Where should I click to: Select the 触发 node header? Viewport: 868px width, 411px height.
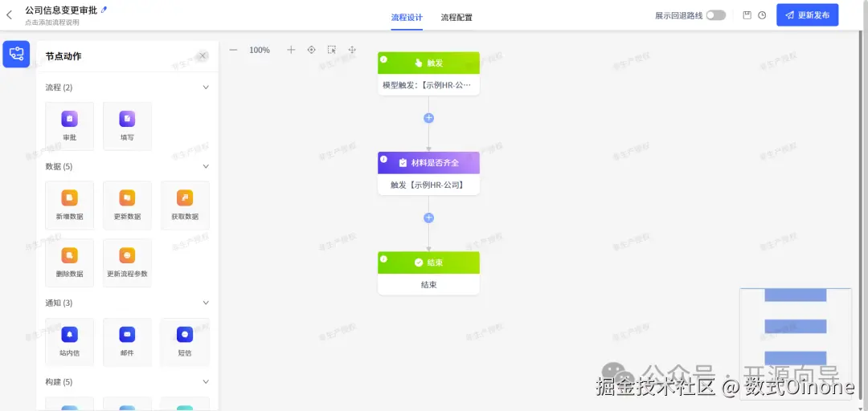(x=428, y=63)
